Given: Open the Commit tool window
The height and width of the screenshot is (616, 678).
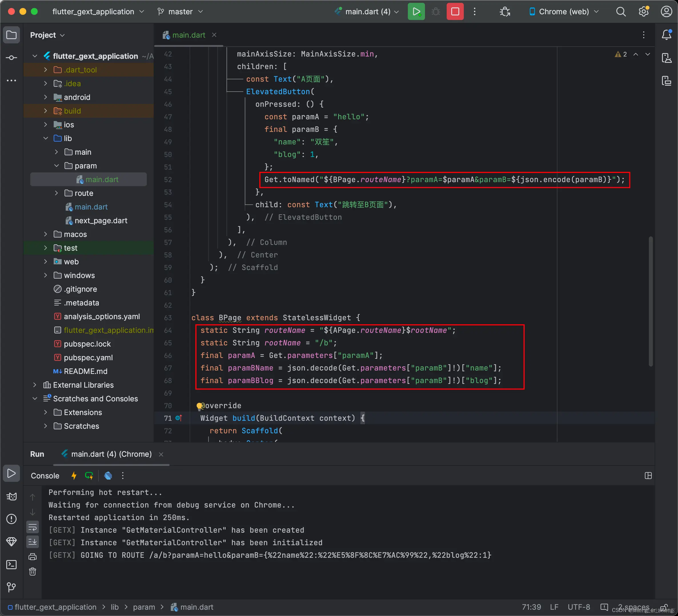Looking at the screenshot, I should click(x=11, y=58).
